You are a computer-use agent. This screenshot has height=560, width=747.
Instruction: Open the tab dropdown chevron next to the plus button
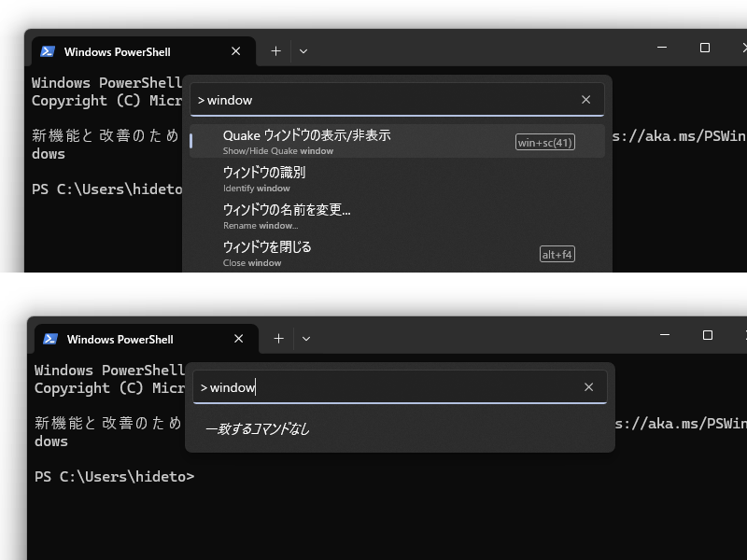(303, 51)
